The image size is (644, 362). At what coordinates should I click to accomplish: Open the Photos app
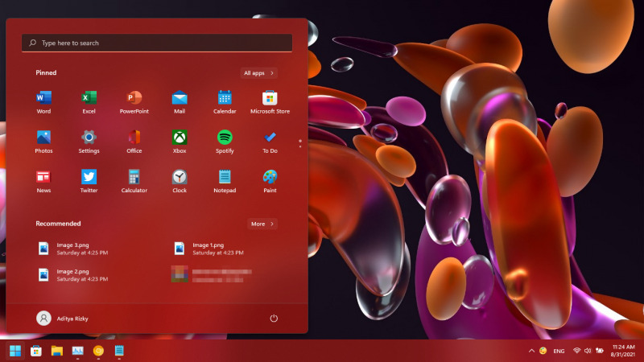coord(43,142)
